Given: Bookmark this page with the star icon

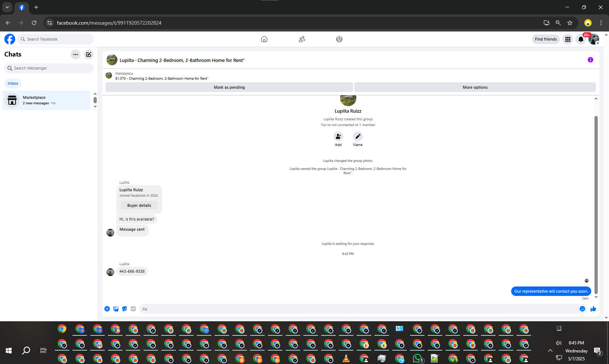Looking at the screenshot, I should click(x=570, y=23).
